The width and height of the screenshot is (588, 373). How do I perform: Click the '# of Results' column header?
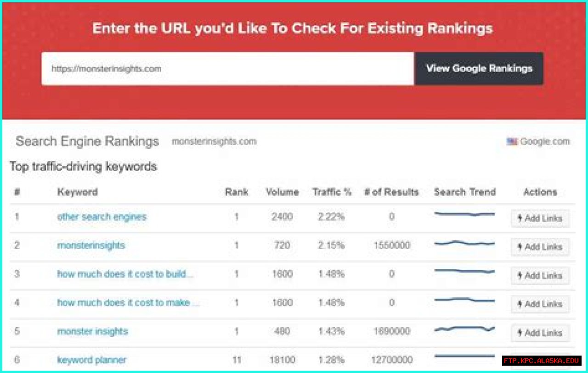click(391, 192)
